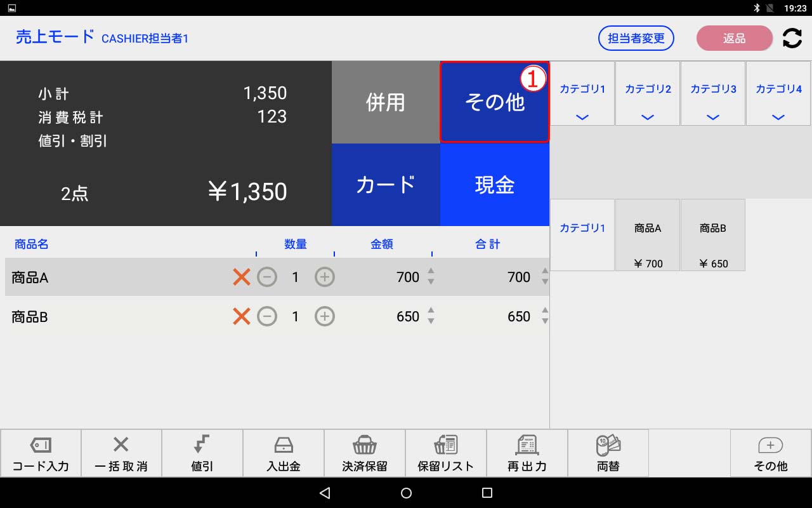Decrease quantity of 商品B
The width and height of the screenshot is (812, 508).
point(267,316)
